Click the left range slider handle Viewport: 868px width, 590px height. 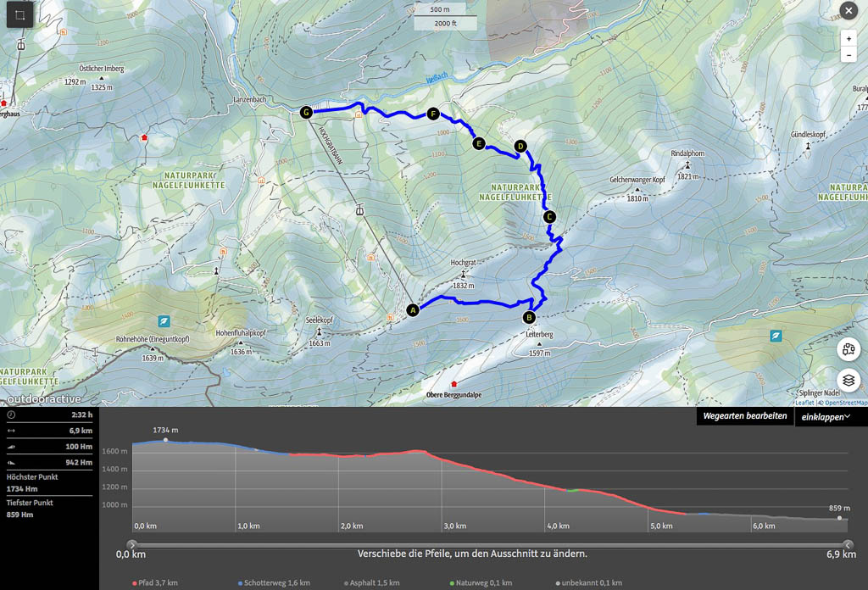[131, 545]
